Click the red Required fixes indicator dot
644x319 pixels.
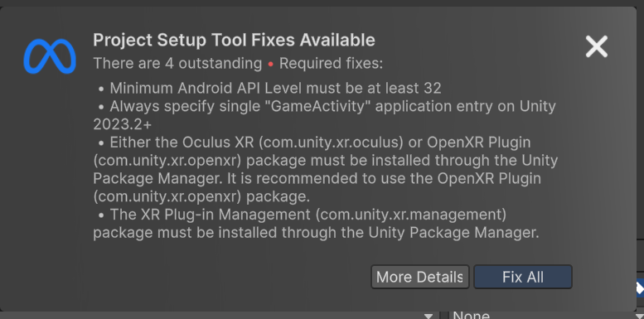click(270, 64)
